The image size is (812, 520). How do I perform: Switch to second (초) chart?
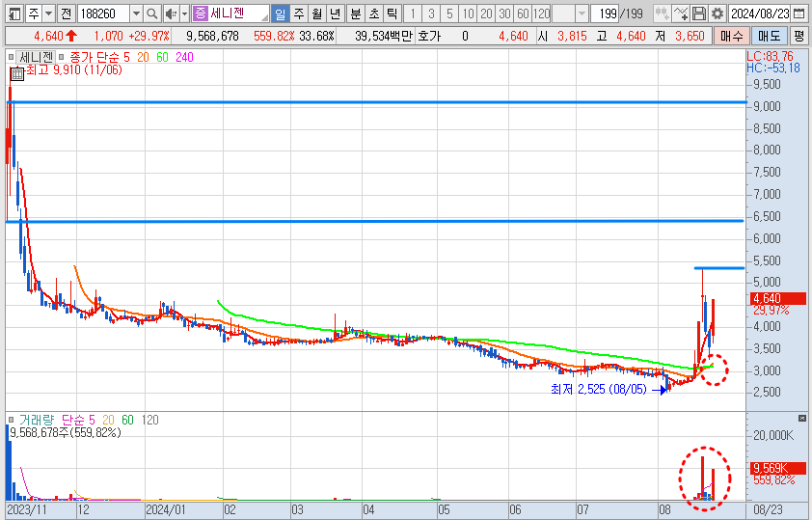point(374,14)
